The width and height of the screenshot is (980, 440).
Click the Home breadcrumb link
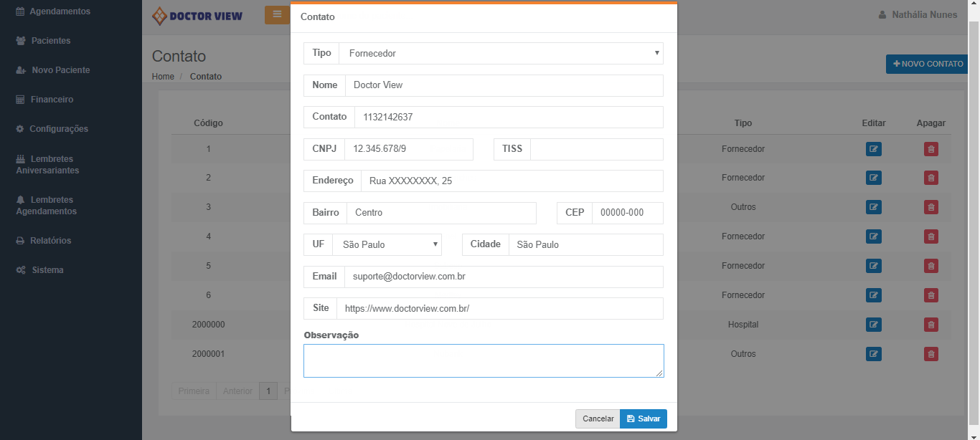click(163, 77)
